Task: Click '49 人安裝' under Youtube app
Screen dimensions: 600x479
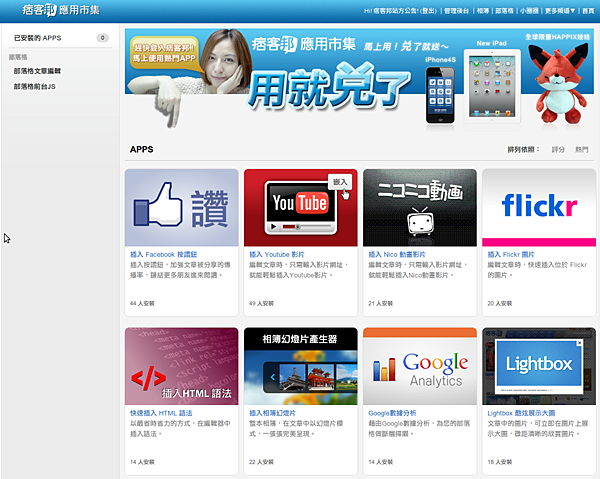Action: click(x=261, y=303)
